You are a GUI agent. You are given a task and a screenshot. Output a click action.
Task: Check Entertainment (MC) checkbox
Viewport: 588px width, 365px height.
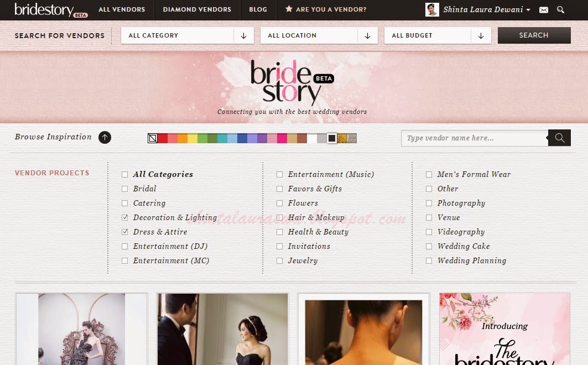[125, 260]
